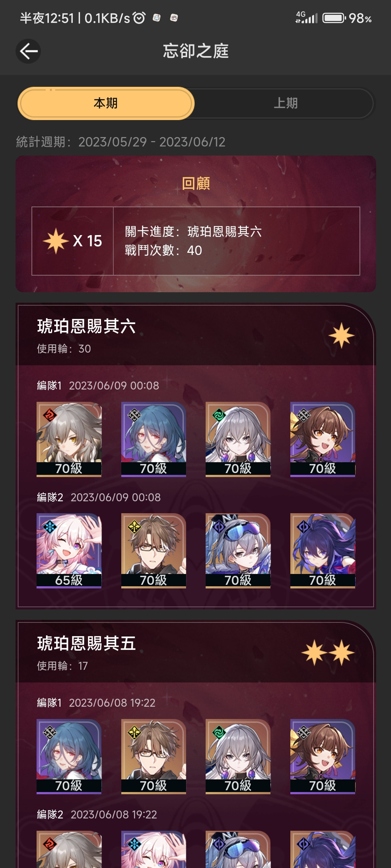Select the silver-haired wind character in 其六 編隊1

(x=238, y=439)
